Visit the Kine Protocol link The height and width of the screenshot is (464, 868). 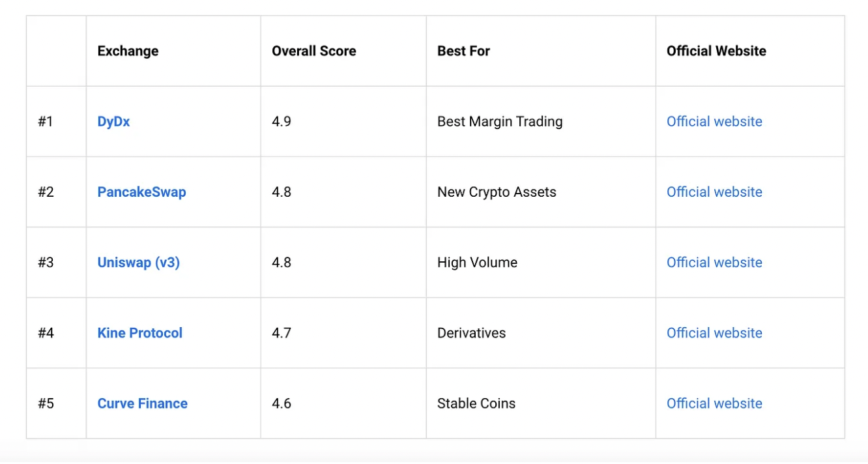tap(139, 333)
